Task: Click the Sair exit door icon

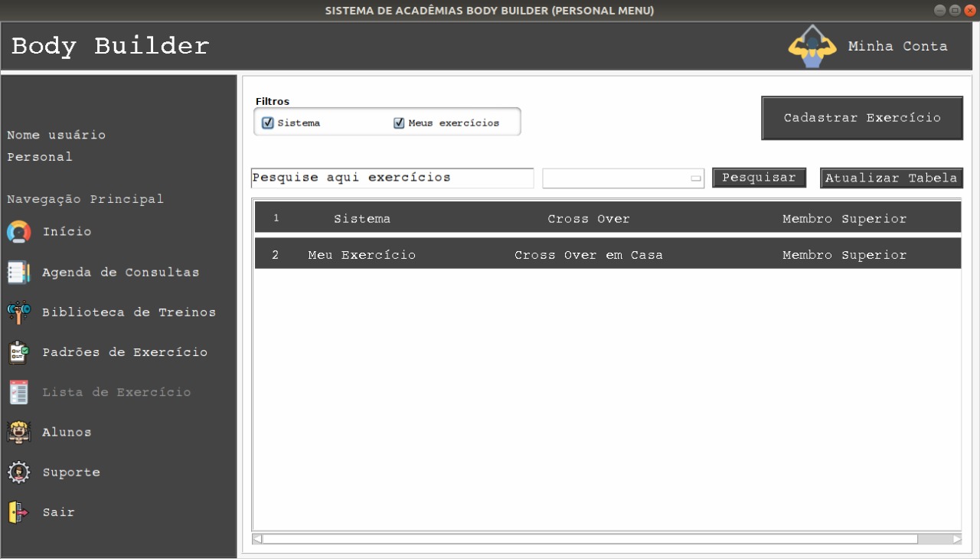Action: coord(19,512)
